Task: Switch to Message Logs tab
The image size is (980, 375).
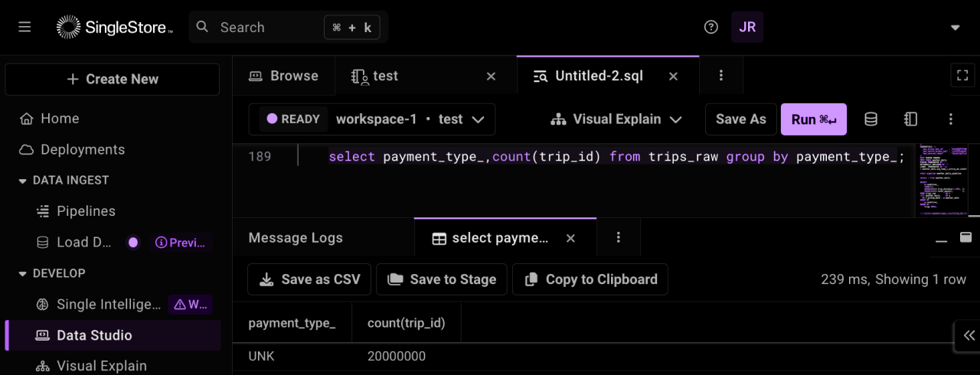Action: pos(296,238)
